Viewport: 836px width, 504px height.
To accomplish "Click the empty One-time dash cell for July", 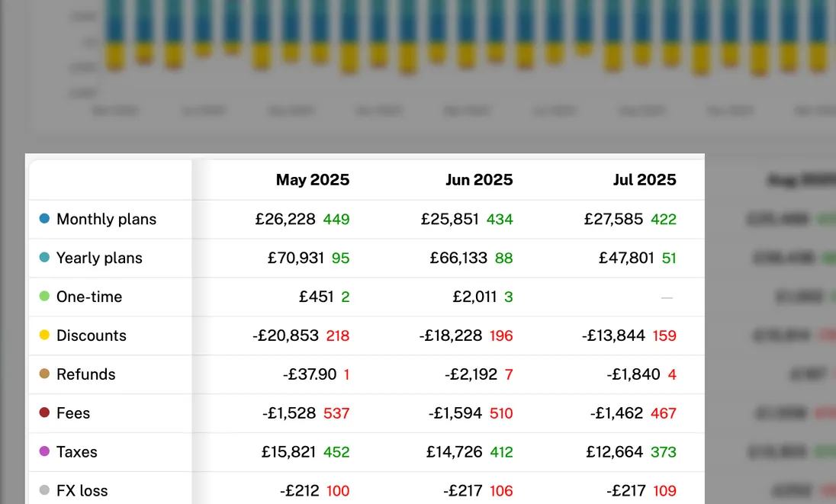I will (667, 297).
